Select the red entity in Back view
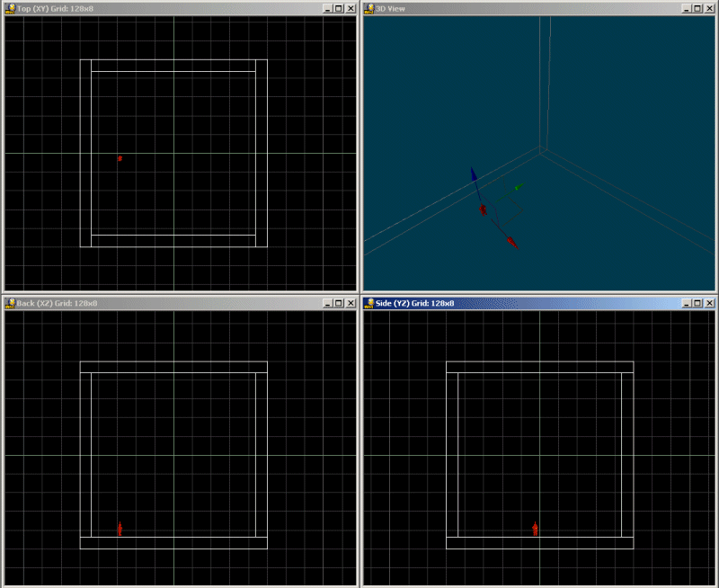This screenshot has height=588, width=719. pos(120,529)
